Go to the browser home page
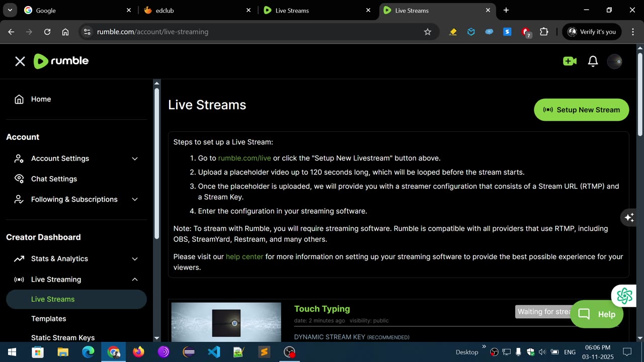This screenshot has width=644, height=362. [x=65, y=32]
